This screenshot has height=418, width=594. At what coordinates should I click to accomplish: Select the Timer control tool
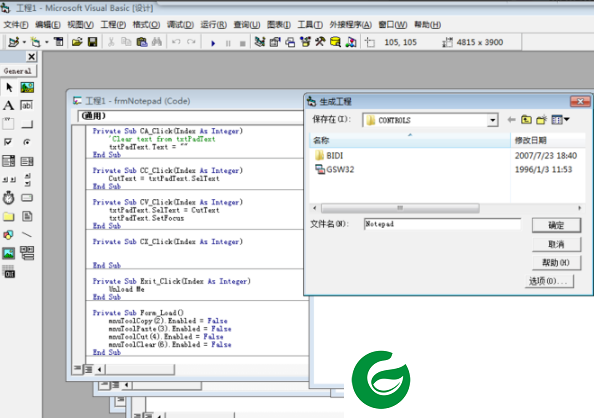tap(8, 197)
